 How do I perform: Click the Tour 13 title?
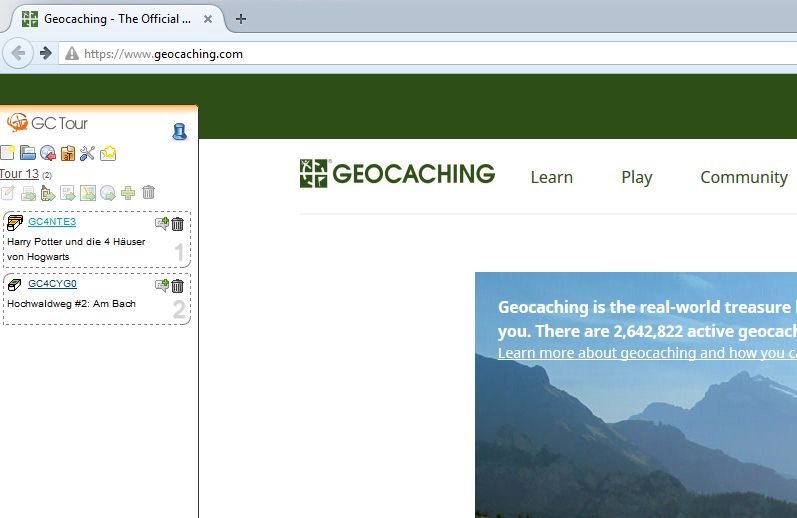click(19, 174)
